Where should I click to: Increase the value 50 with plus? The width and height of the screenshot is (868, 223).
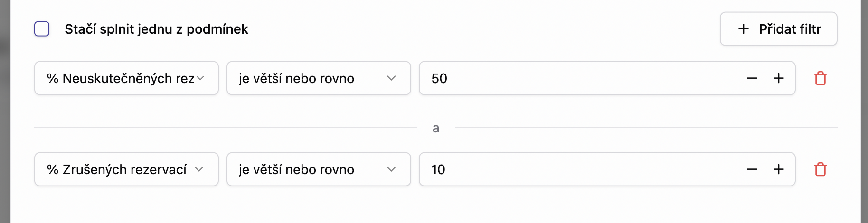point(778,78)
